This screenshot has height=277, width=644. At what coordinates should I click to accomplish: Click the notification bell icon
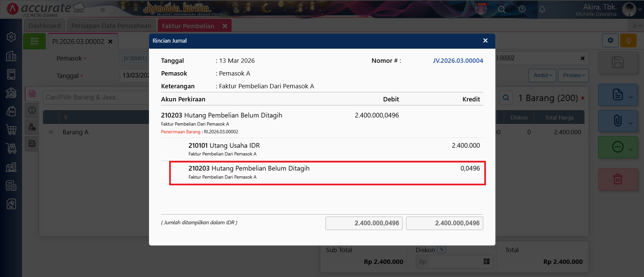click(542, 9)
